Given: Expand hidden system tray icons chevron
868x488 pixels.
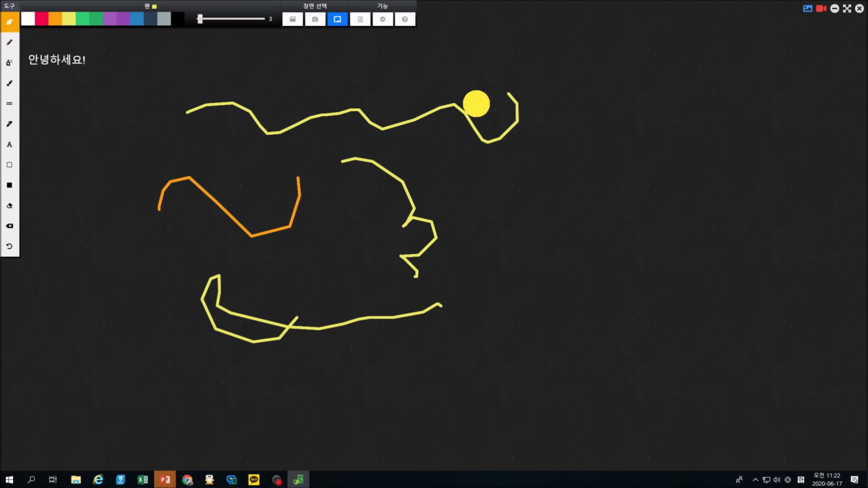Looking at the screenshot, I should (755, 480).
